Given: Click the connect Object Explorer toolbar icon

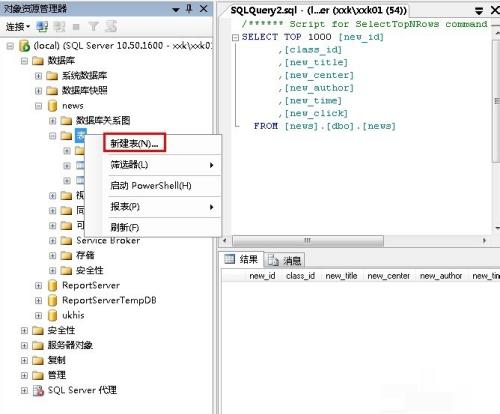Looking at the screenshot, I should [42, 26].
